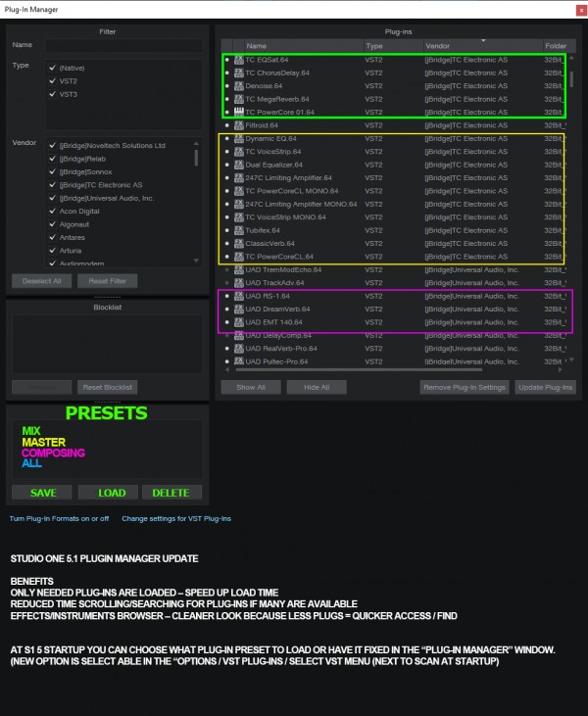Toggle the (Native) type checkbox

[x=52, y=68]
